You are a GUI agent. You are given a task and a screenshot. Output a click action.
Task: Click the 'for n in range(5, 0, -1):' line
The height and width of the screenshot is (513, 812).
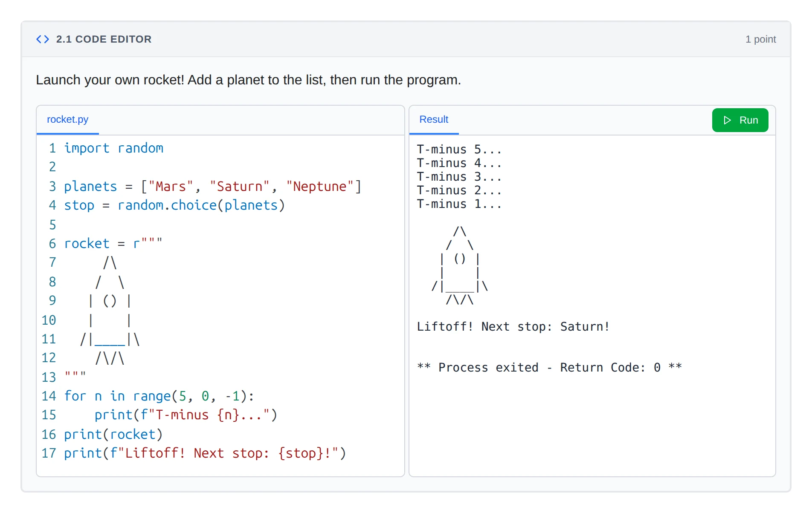coord(159,396)
